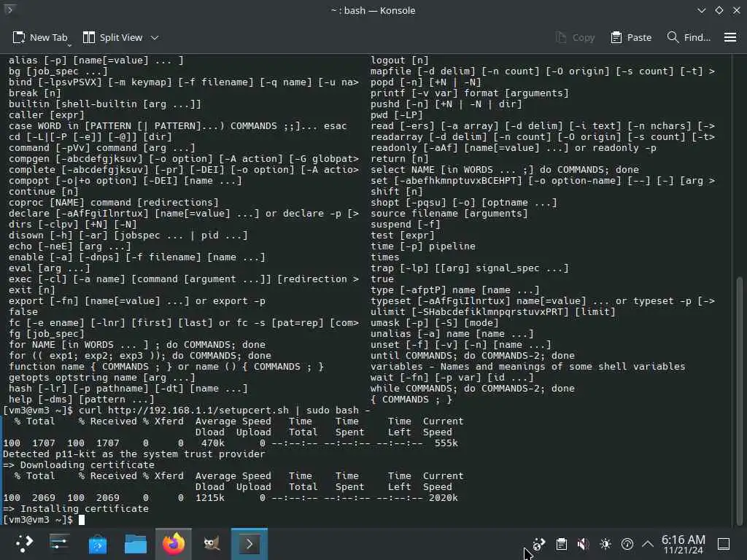Click the text 'Detected p11-kit as the system trust provider'

click(x=134, y=454)
